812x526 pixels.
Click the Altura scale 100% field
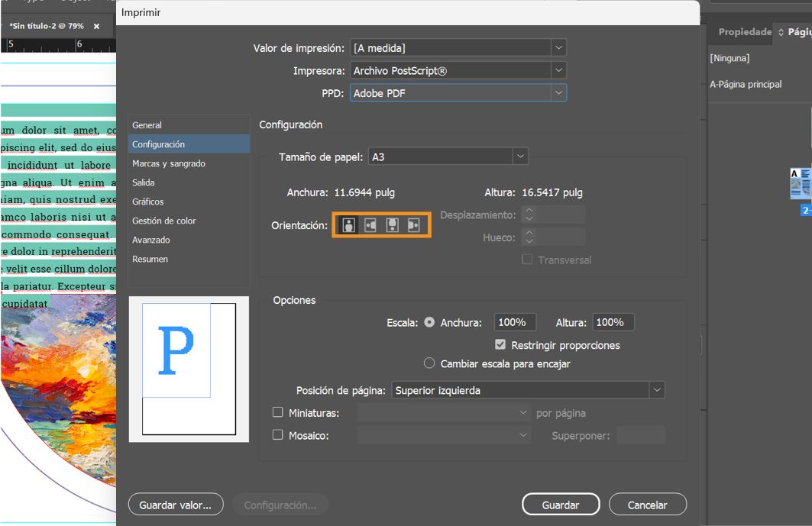point(613,322)
